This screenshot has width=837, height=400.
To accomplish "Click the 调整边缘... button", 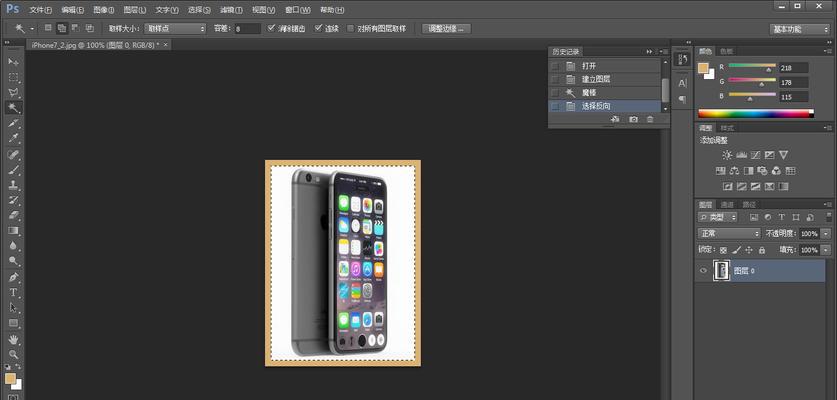I will [x=446, y=28].
